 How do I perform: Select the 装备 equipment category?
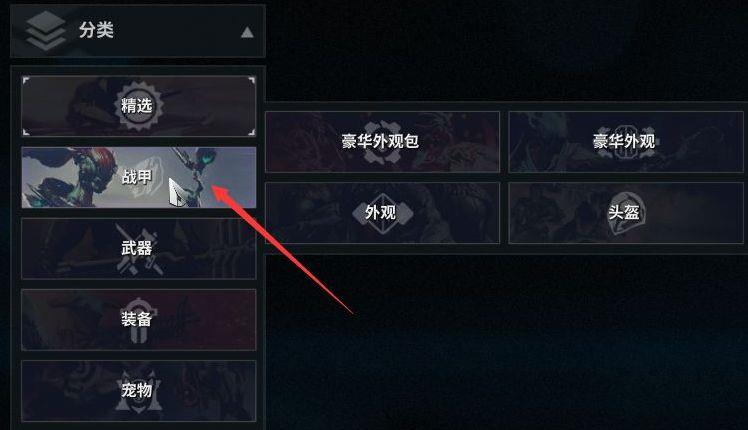(138, 319)
